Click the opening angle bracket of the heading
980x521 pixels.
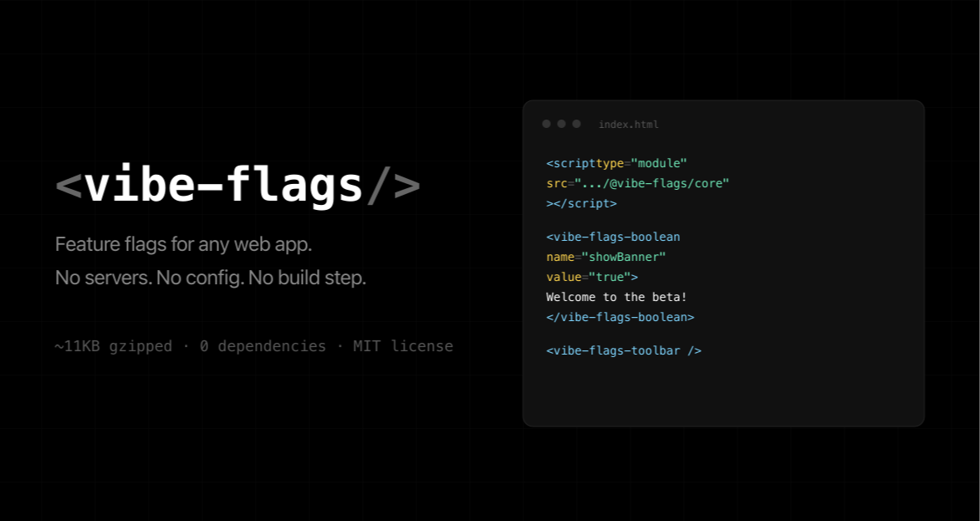coord(69,186)
